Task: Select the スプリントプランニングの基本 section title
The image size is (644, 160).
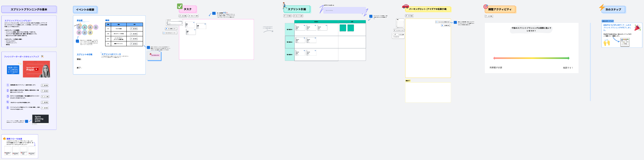Action: tap(29, 9)
